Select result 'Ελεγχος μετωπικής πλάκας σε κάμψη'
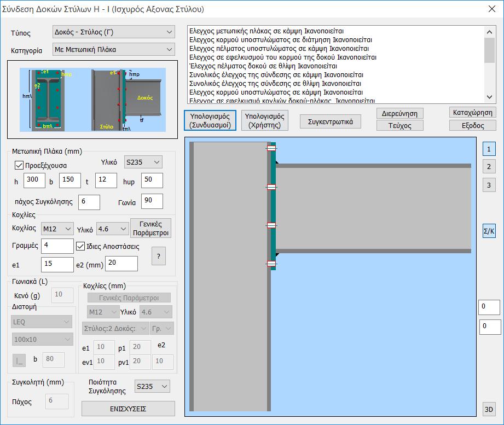The width and height of the screenshot is (504, 425). click(266, 31)
